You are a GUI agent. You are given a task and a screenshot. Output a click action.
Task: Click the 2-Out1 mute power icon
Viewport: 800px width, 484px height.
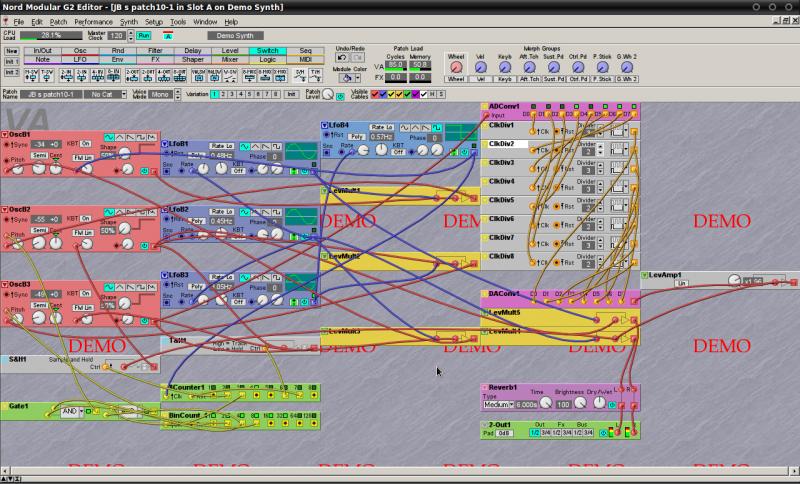point(603,433)
